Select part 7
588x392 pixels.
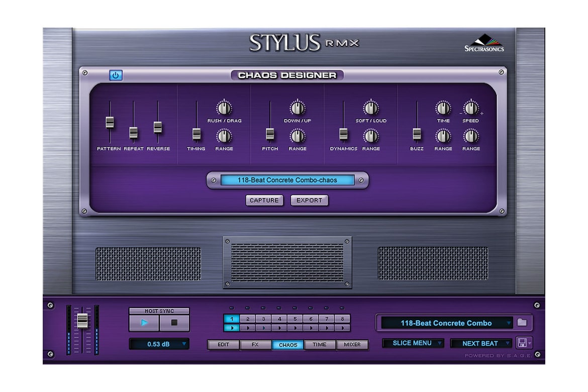(327, 319)
